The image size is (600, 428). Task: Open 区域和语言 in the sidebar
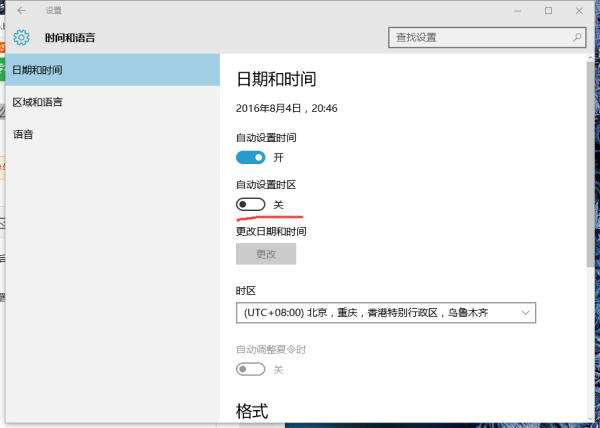[38, 102]
